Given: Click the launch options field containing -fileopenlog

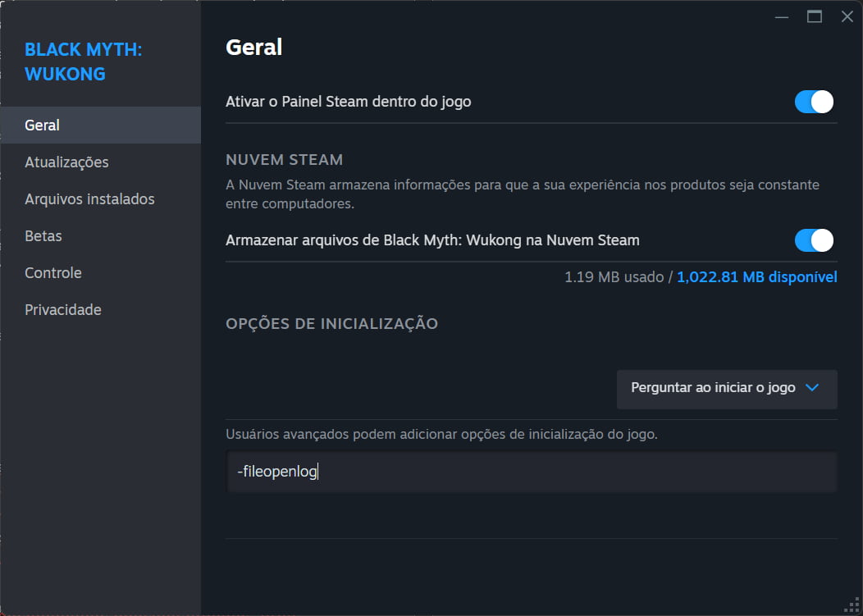Looking at the screenshot, I should pos(531,472).
